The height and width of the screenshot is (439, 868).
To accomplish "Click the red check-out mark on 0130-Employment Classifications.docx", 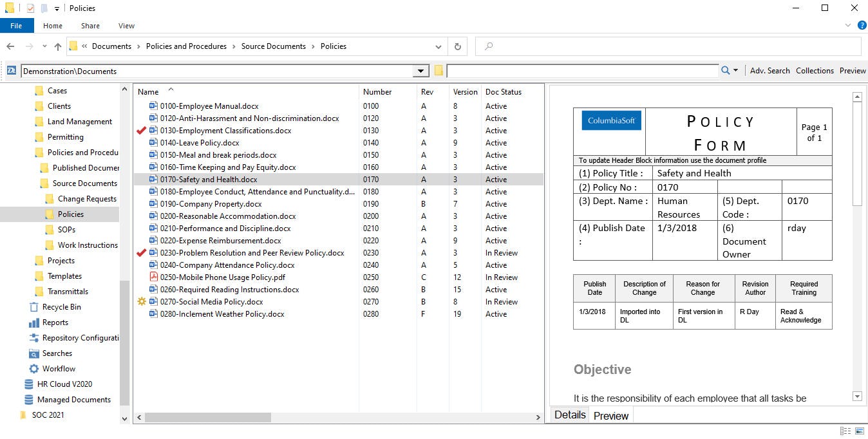I will pyautogui.click(x=141, y=130).
